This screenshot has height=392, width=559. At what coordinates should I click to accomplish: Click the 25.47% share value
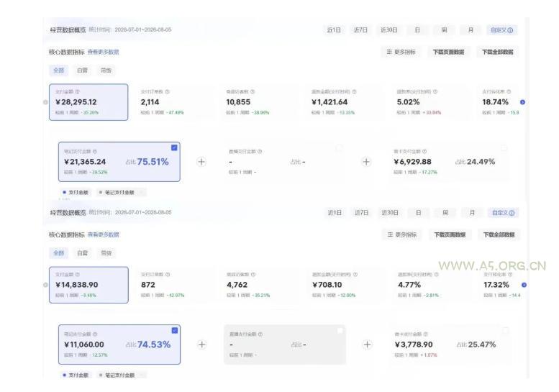pyautogui.click(x=481, y=345)
